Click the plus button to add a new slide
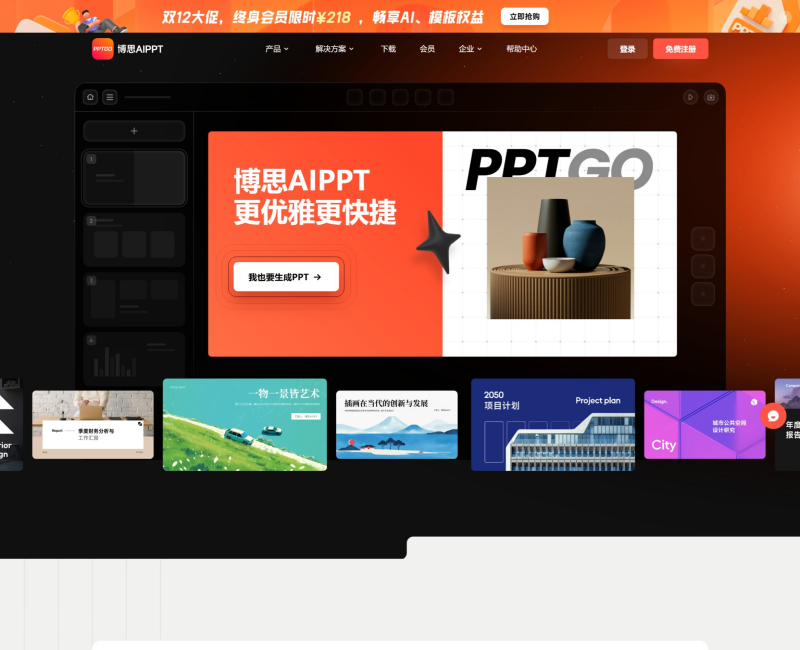Viewport: 800px width, 650px height. tap(133, 130)
